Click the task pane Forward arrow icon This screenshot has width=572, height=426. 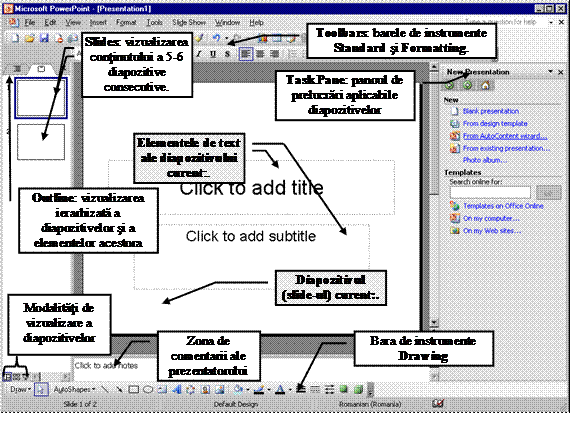(467, 85)
